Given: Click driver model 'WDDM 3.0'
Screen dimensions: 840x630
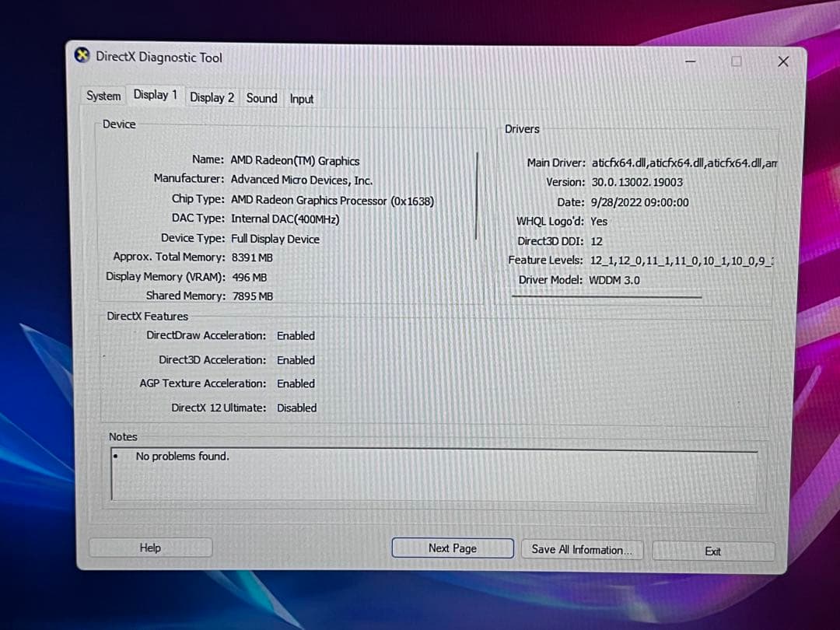Looking at the screenshot, I should tap(614, 280).
